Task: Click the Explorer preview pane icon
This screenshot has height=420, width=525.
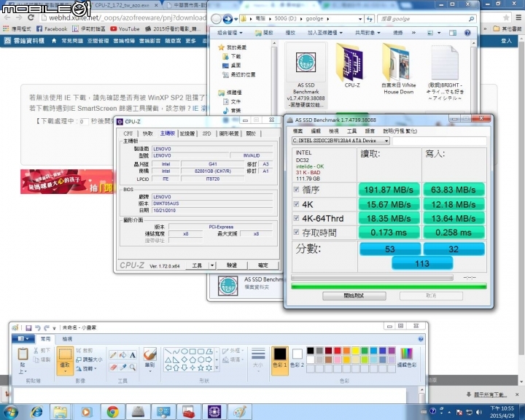Action: click(x=453, y=33)
